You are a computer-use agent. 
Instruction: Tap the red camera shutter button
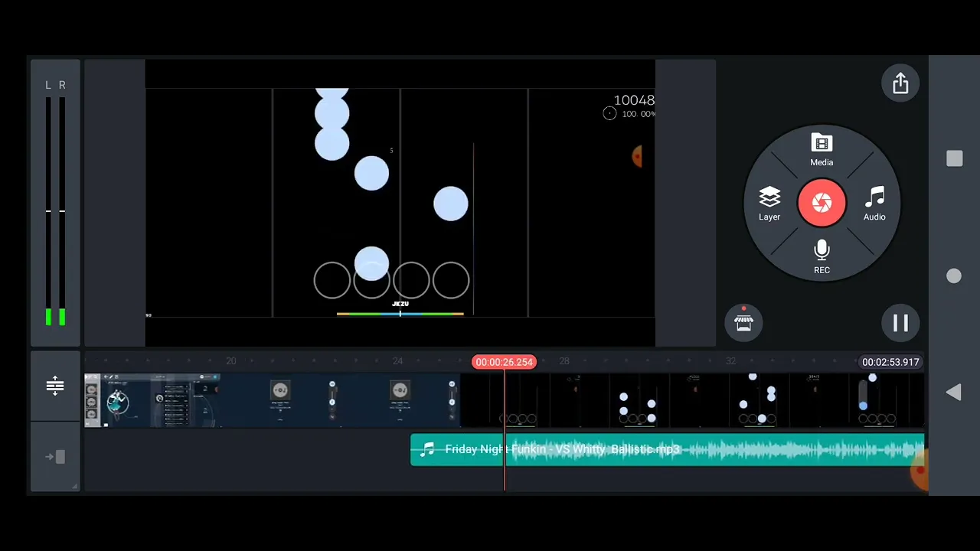[822, 203]
